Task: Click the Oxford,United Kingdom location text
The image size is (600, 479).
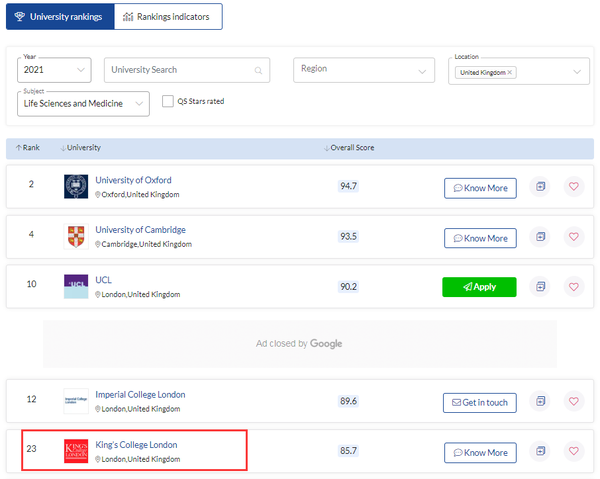Action: pos(140,194)
